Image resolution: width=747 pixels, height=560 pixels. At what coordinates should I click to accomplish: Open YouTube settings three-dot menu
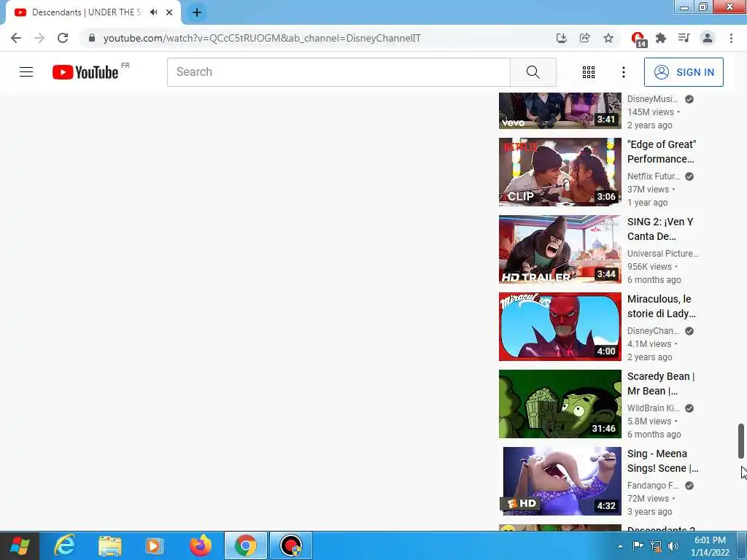pos(624,72)
